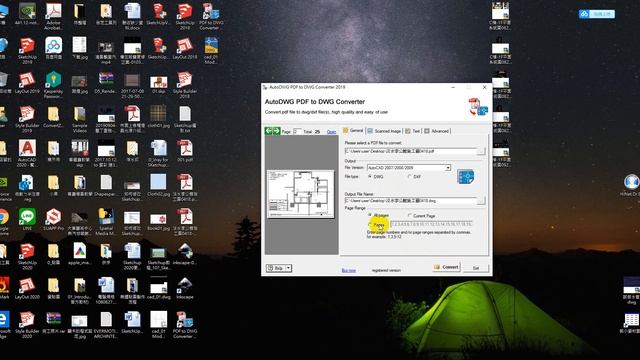Click the Help button
This screenshot has width=640, height=360.
tap(276, 268)
